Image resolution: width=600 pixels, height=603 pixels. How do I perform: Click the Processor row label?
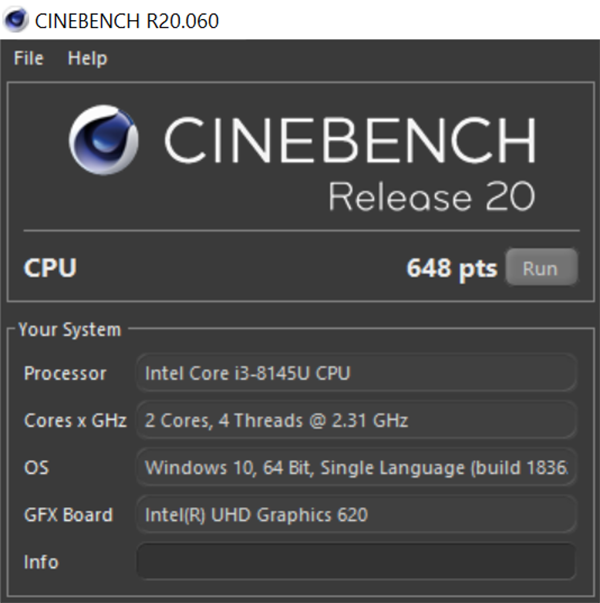pos(65,373)
